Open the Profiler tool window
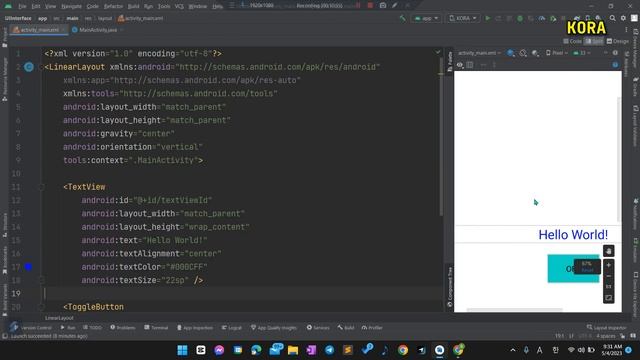Image resolution: width=640 pixels, height=360 pixels. (372, 327)
